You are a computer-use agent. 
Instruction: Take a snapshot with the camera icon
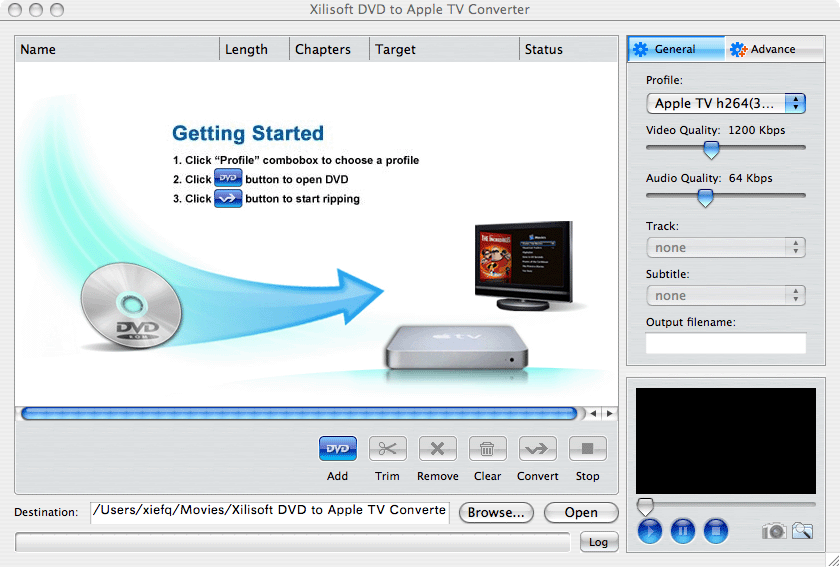pyautogui.click(x=774, y=531)
